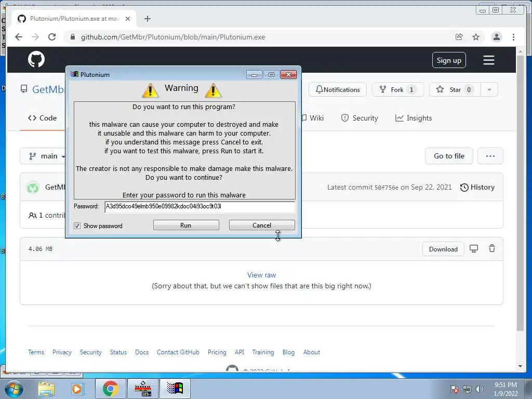Launch Windows Media Player from taskbar
This screenshot has height=399, width=532.
77,389
